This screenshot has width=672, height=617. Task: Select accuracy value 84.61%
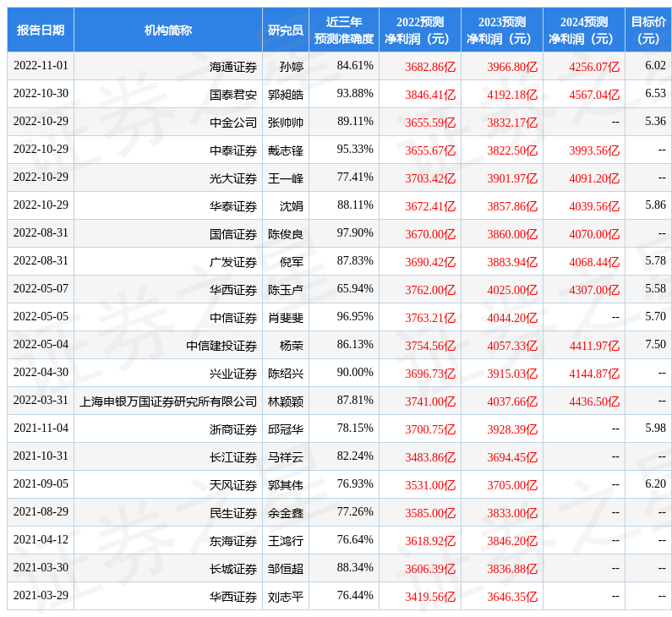tap(355, 66)
